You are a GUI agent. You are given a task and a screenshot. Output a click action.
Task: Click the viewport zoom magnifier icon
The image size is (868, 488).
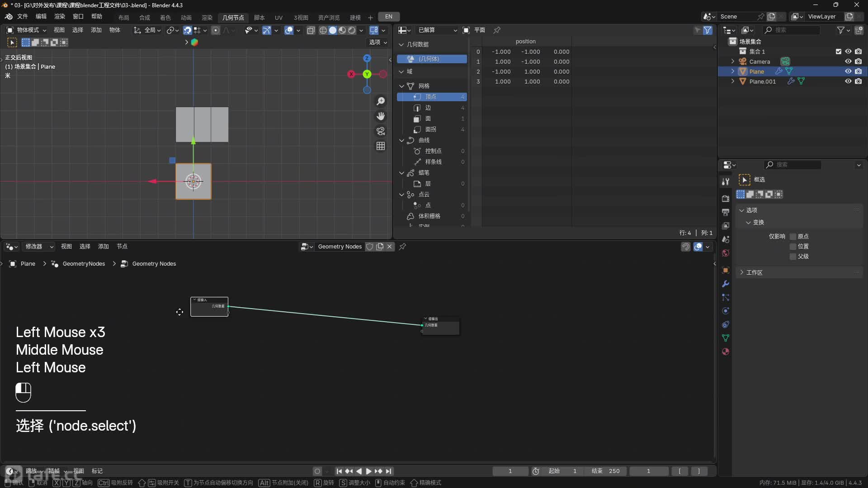tap(381, 101)
